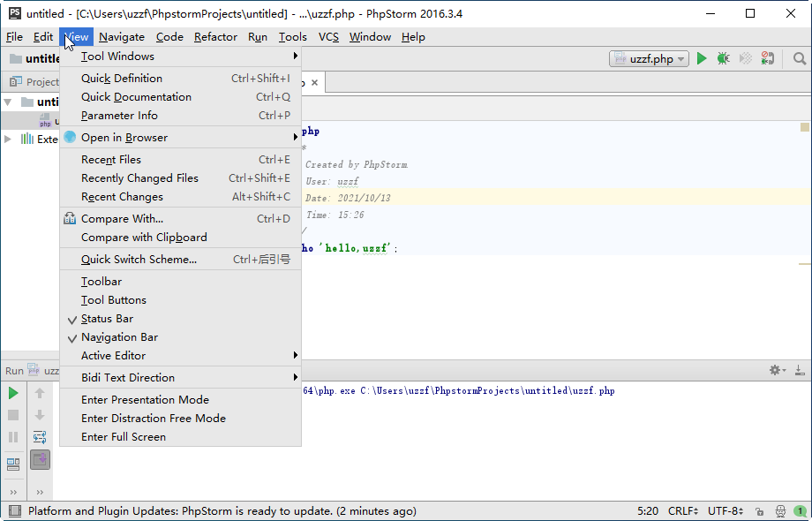The width and height of the screenshot is (812, 521).
Task: Choose Enter Distraction Free Mode
Action: point(180,419)
